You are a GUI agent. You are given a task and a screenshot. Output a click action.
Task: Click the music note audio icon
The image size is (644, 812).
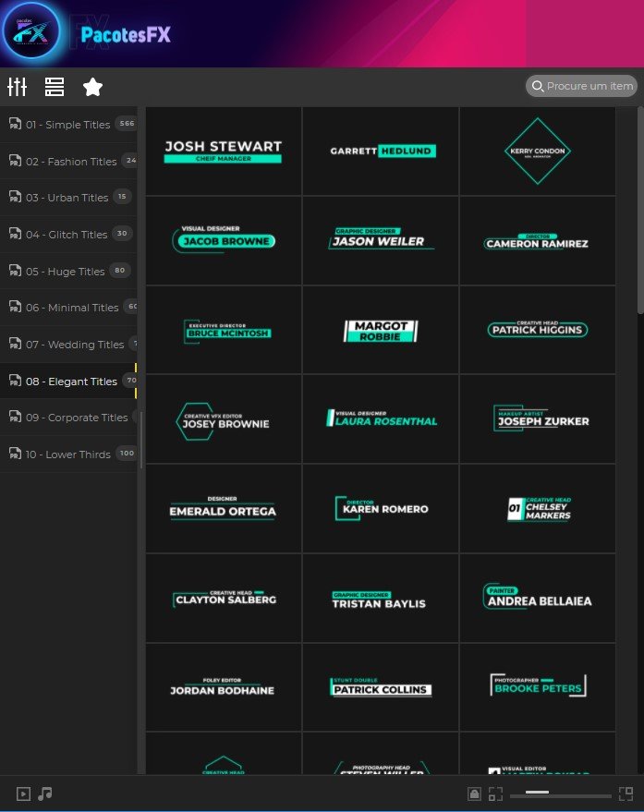[45, 794]
